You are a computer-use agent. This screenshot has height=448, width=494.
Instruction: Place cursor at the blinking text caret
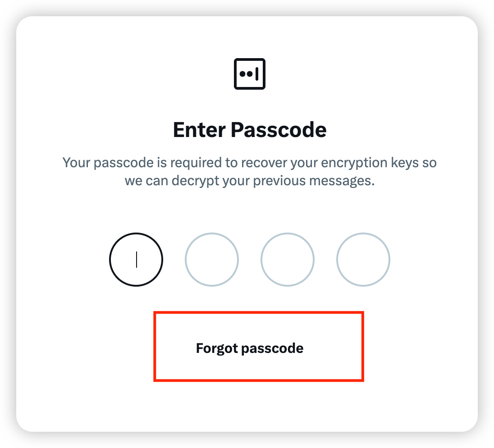137,260
